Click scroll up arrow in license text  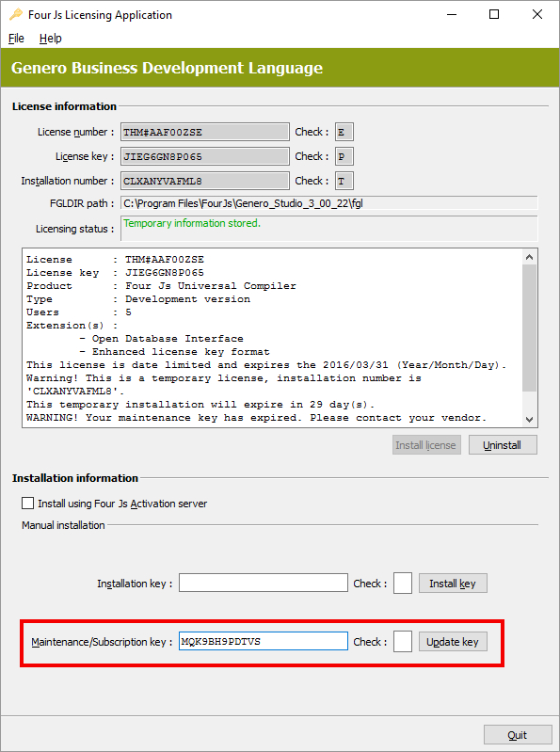(x=529, y=257)
